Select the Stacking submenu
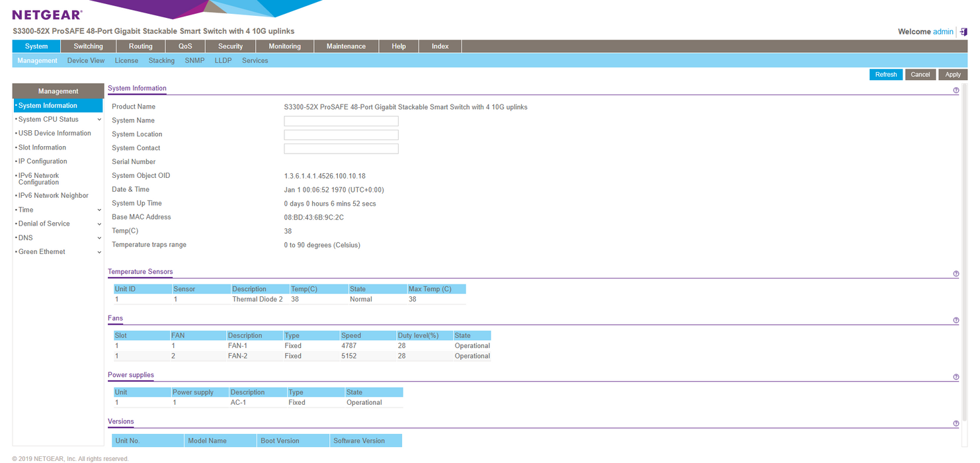980x463 pixels. click(x=161, y=61)
